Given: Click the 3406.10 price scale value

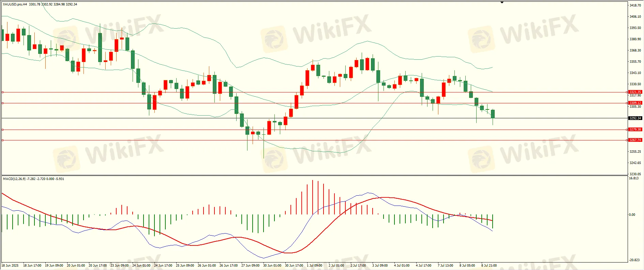Looking at the screenshot, I should pos(635,17).
